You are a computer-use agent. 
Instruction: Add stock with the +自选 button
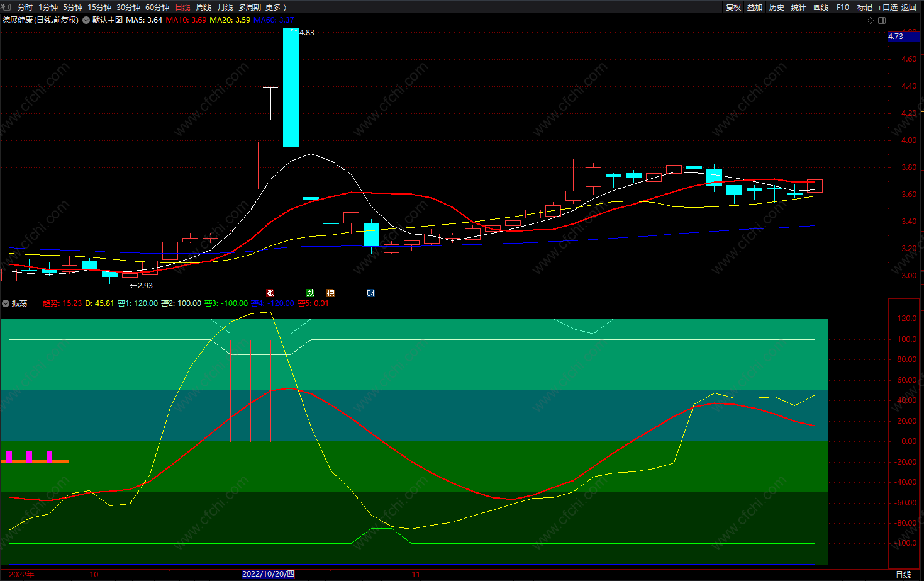[887, 8]
